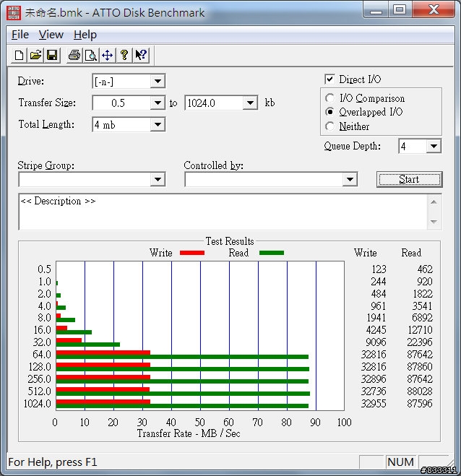Click the 32.0 row read value 22396
The width and height of the screenshot is (461, 476).
(420, 342)
